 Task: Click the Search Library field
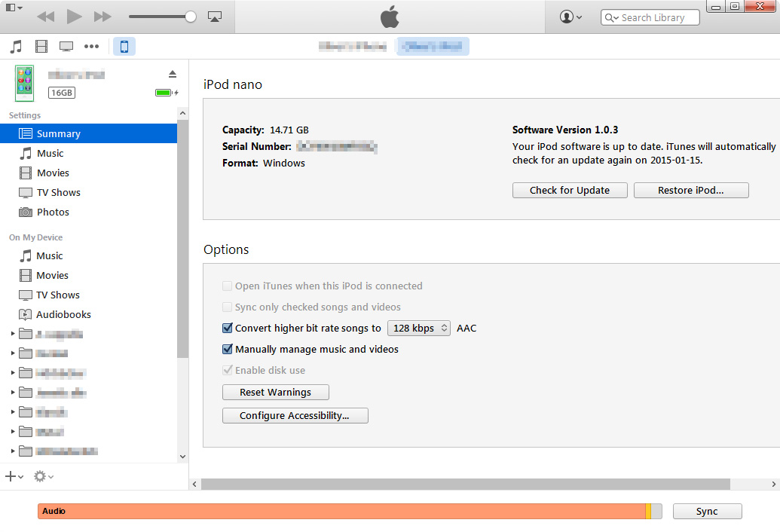pyautogui.click(x=650, y=17)
